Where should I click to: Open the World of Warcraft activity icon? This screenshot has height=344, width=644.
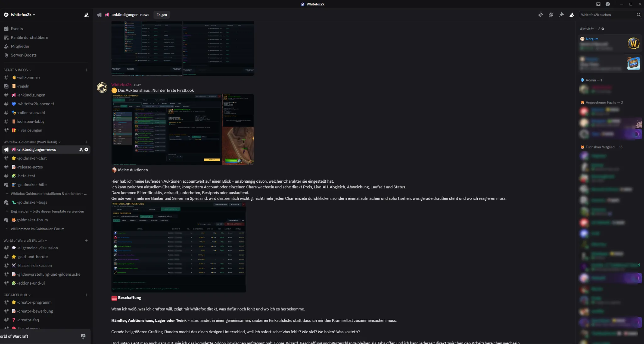[x=633, y=43]
